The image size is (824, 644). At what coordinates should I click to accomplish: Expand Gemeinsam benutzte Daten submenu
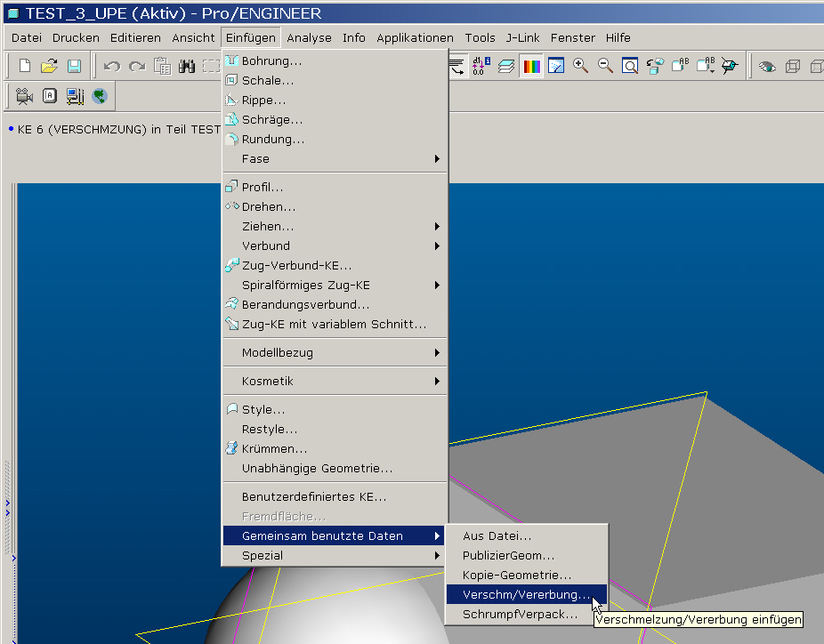[335, 535]
